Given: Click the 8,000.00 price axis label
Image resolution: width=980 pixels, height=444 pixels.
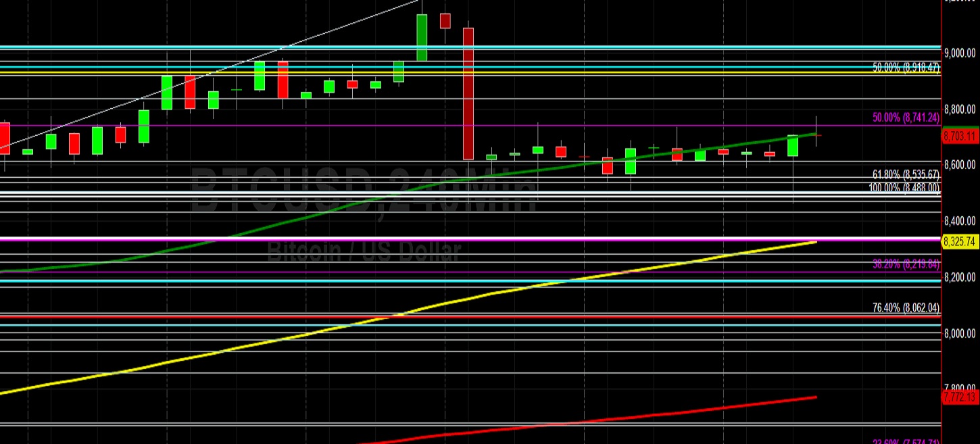Looking at the screenshot, I should click(x=960, y=332).
